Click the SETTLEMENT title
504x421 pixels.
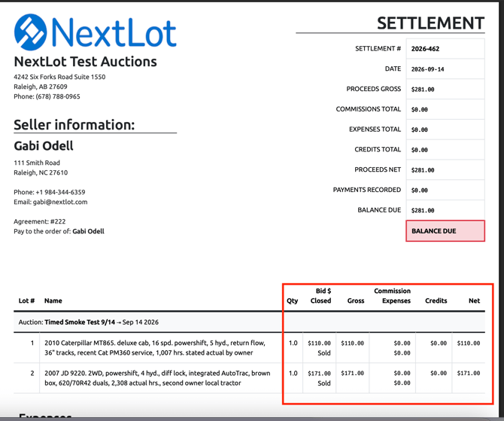tap(431, 23)
